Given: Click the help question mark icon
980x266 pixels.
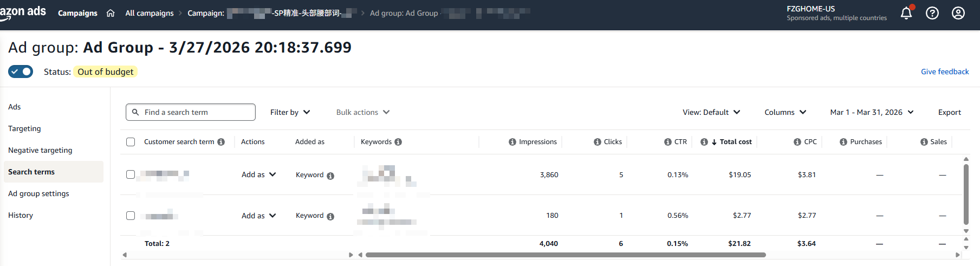Looking at the screenshot, I should point(932,13).
